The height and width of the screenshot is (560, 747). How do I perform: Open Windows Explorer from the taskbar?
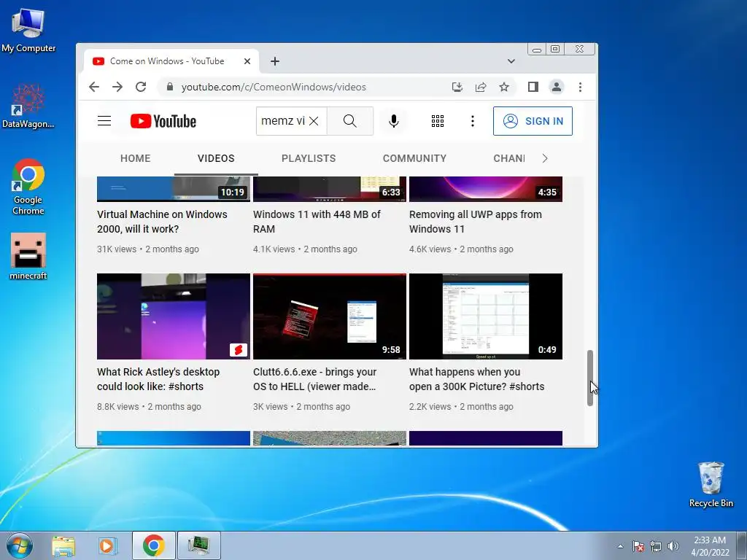[63, 545]
